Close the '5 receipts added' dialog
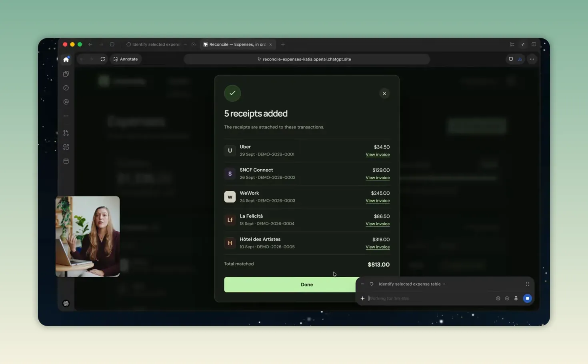 (x=384, y=94)
